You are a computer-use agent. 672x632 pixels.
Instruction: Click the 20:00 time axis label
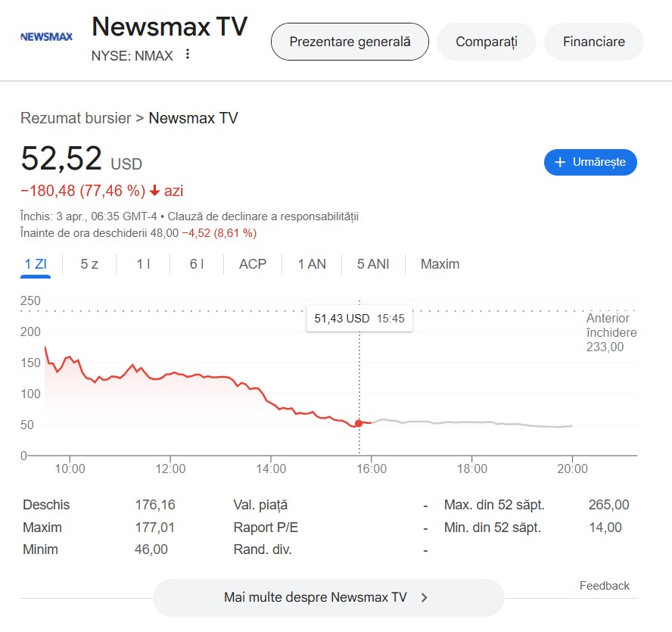[x=572, y=469]
